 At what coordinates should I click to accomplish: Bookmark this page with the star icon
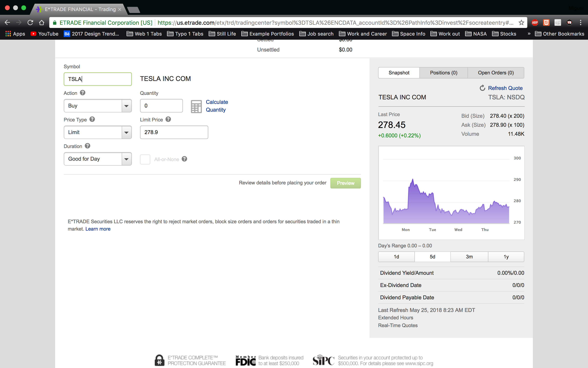[521, 23]
